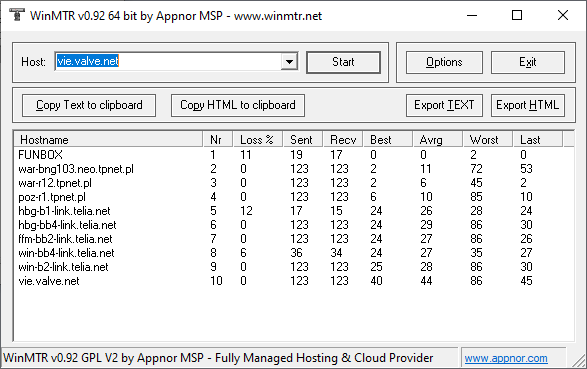The width and height of the screenshot is (587, 369).
Task: Close the WinMTR window
Action: point(563,15)
